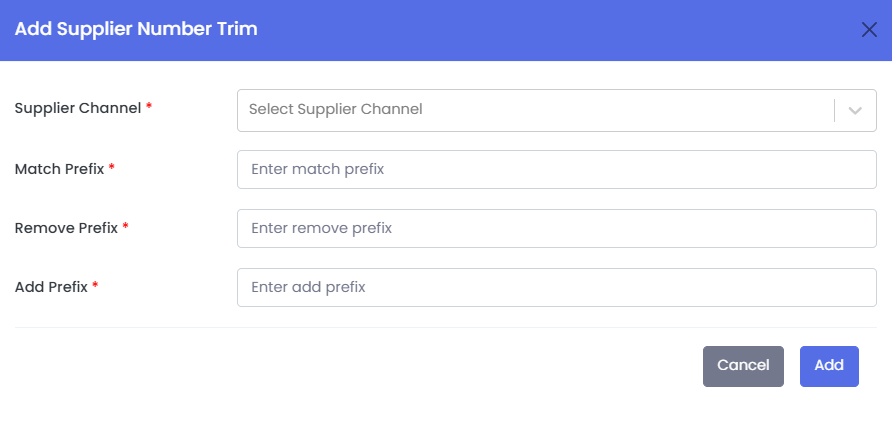Image resolution: width=892 pixels, height=430 pixels.
Task: Select the Enter add prefix field
Action: tap(556, 287)
